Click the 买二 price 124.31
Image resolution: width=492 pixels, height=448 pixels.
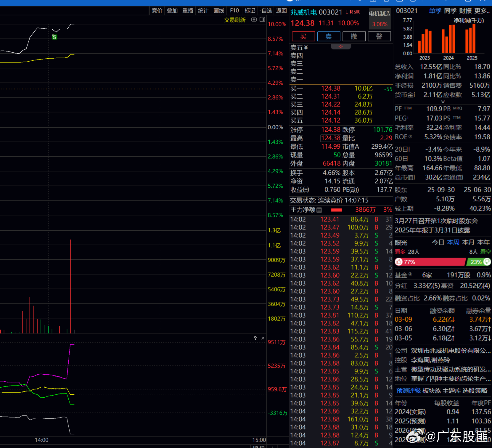(x=331, y=96)
